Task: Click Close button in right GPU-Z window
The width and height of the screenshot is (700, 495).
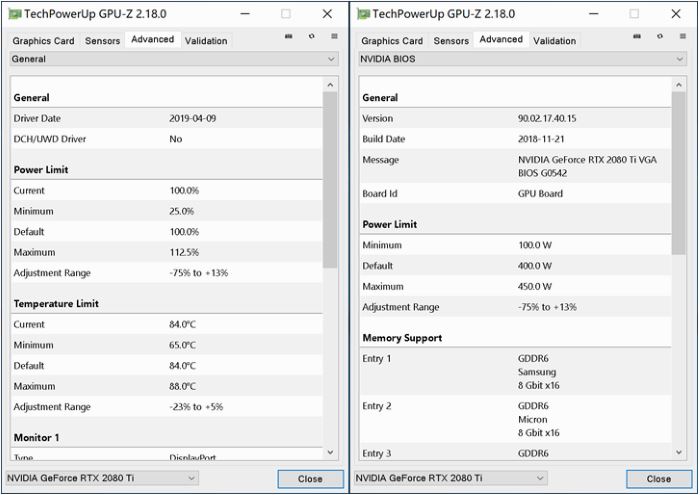Action: [659, 479]
